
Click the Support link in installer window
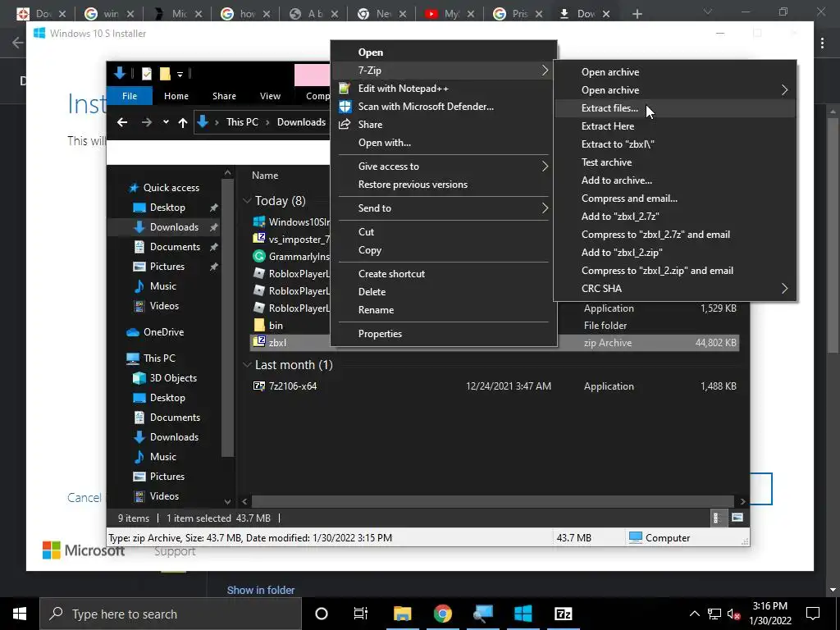pos(175,551)
